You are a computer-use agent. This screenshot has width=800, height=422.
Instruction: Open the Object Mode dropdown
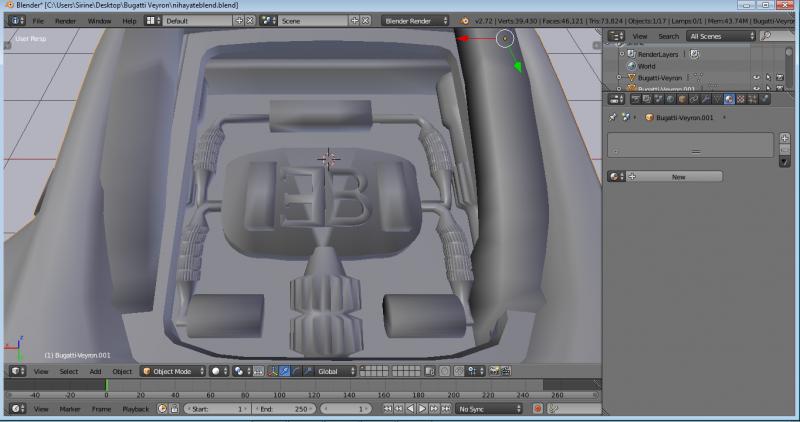coord(172,371)
